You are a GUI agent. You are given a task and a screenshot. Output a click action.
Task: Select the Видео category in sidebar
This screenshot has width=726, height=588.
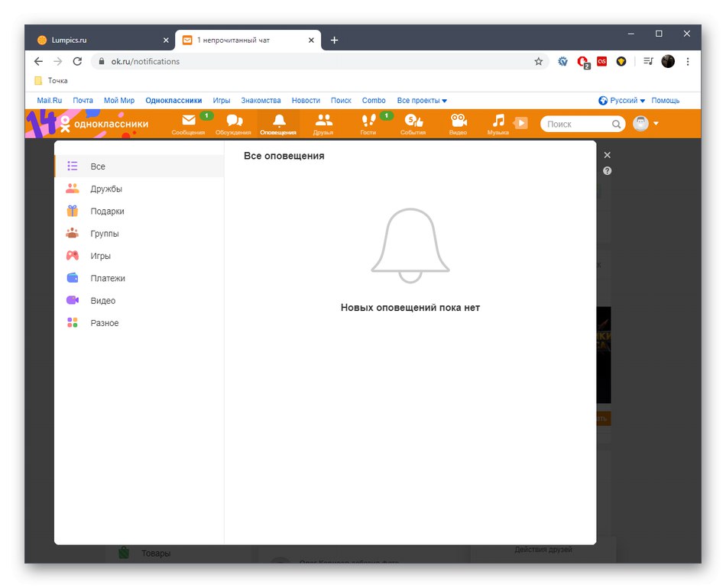pos(139,300)
